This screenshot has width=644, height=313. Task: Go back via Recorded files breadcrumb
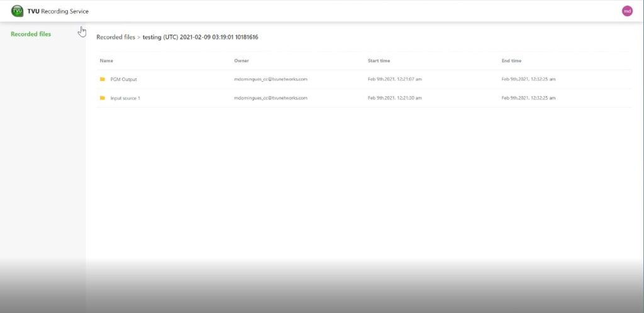pos(116,37)
